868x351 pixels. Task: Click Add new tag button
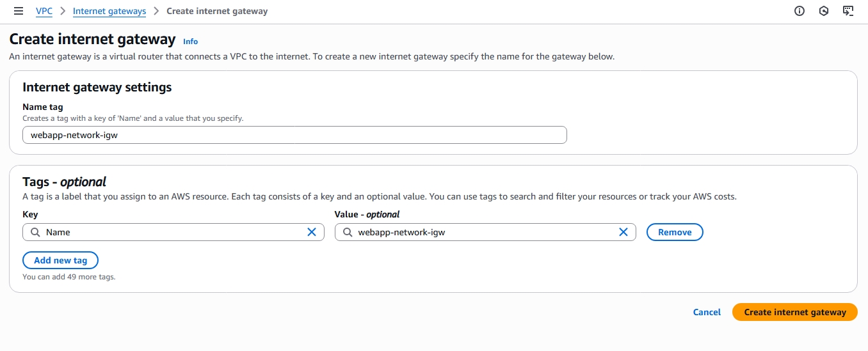pos(60,260)
